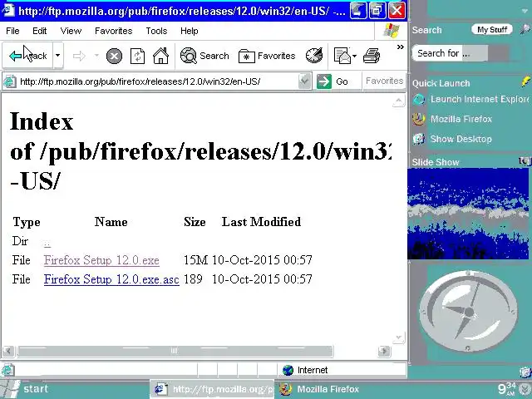Open the File menu
Image resolution: width=532 pixels, height=399 pixels.
[12, 31]
